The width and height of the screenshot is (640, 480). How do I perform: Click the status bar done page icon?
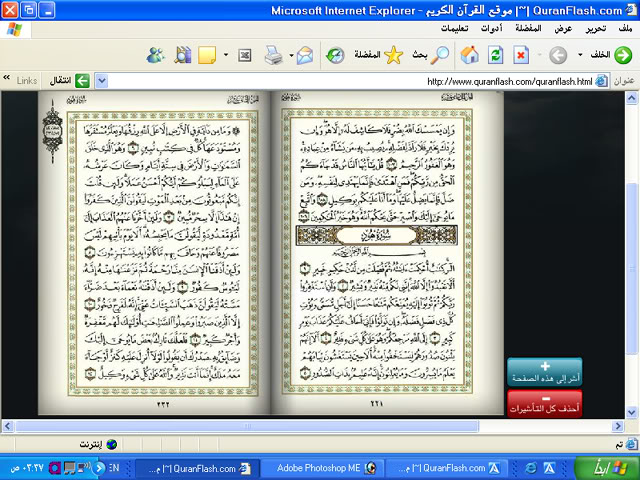pyautogui.click(x=632, y=444)
